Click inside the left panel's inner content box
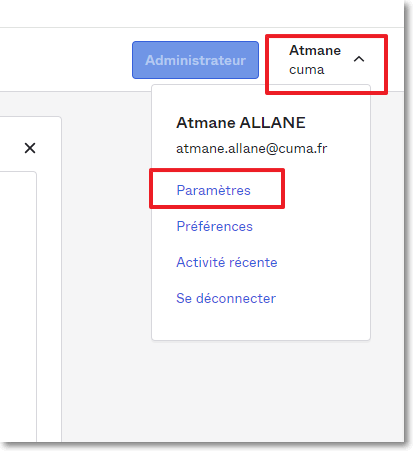This screenshot has width=413, height=451. point(18,300)
